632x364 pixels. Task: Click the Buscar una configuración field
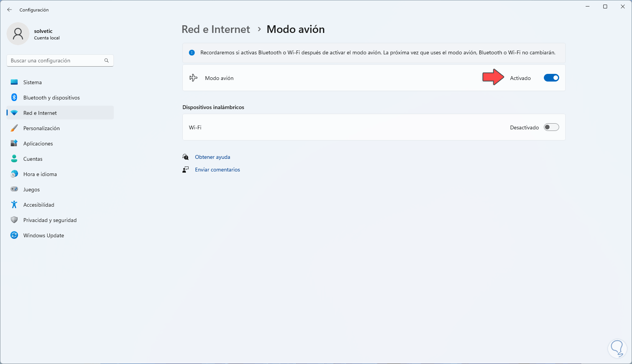click(56, 60)
